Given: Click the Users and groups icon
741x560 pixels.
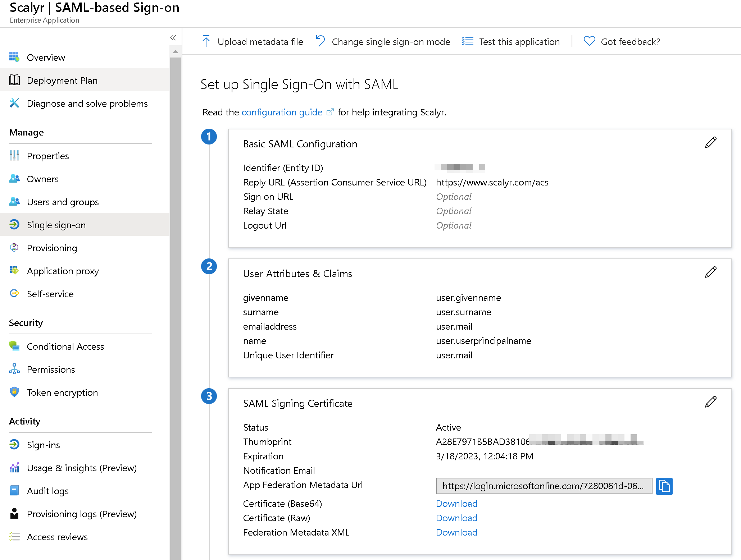Looking at the screenshot, I should (x=14, y=202).
